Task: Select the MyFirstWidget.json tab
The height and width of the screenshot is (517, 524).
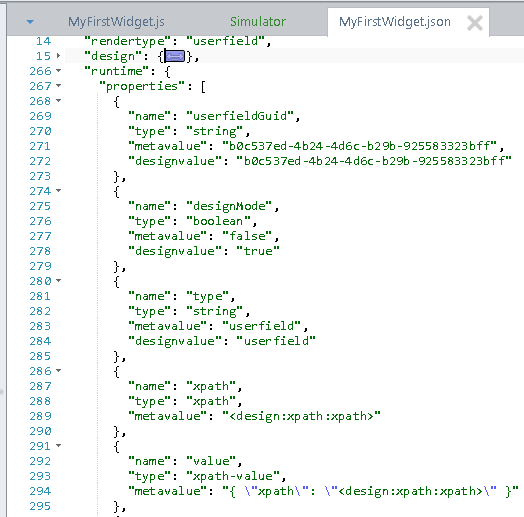Action: coord(395,22)
